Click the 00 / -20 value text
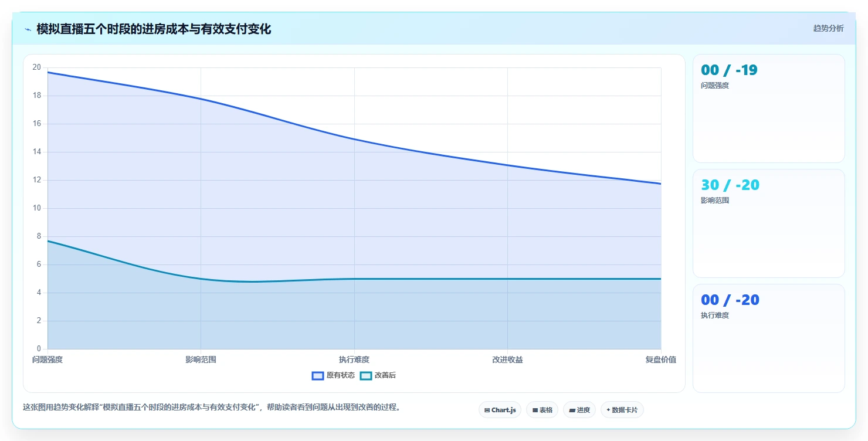 [x=730, y=300]
